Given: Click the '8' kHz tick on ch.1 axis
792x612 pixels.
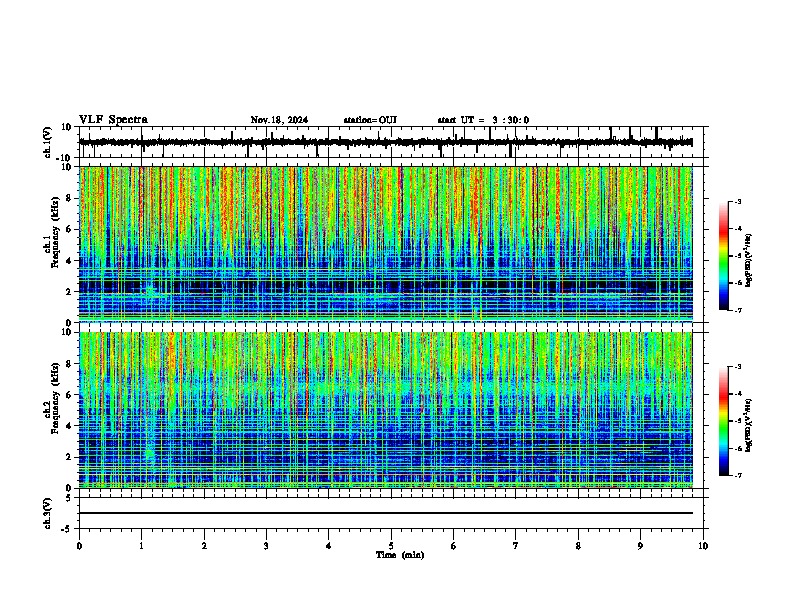Looking at the screenshot, I should click(x=70, y=198).
